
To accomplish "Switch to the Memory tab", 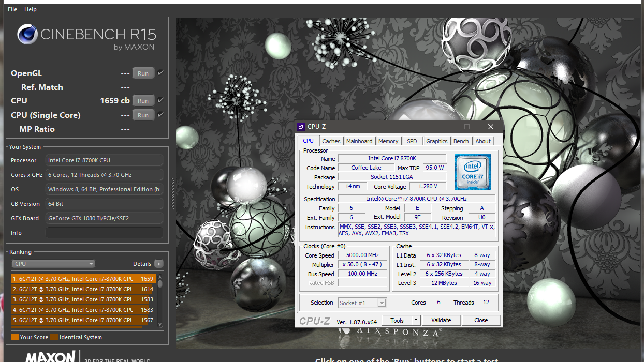I will coord(388,141).
